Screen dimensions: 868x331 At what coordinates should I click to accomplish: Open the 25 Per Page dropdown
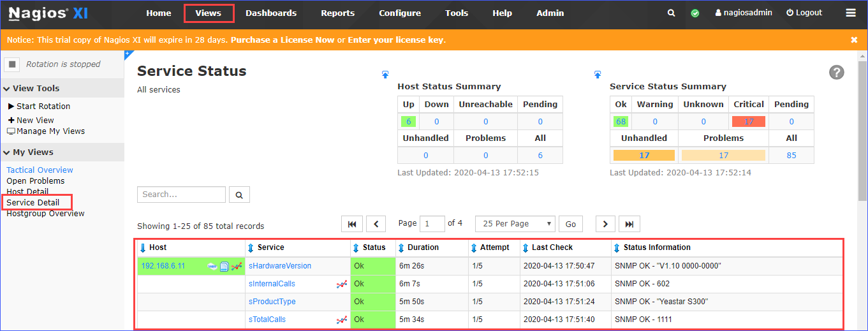coord(515,224)
